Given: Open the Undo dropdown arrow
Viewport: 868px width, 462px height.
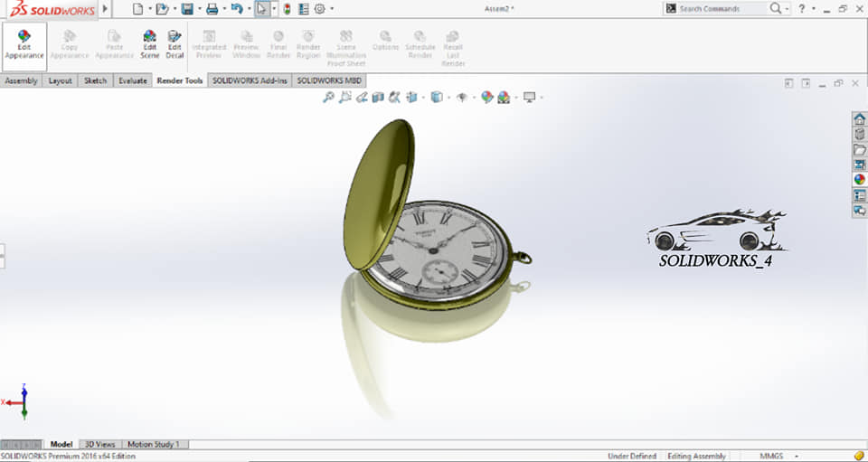Looking at the screenshot, I should (250, 9).
